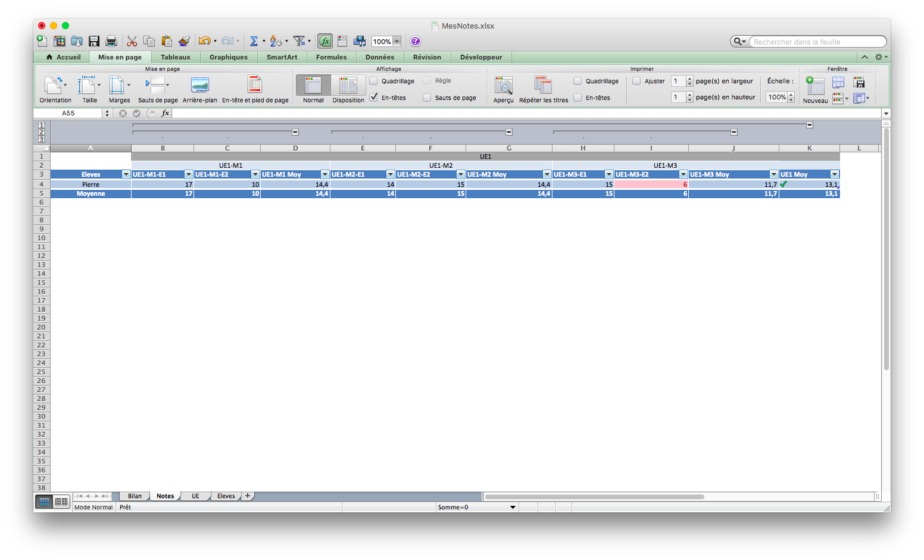Click the Save floppy disk icon
Screen dimensions: 924x560
[94, 41]
